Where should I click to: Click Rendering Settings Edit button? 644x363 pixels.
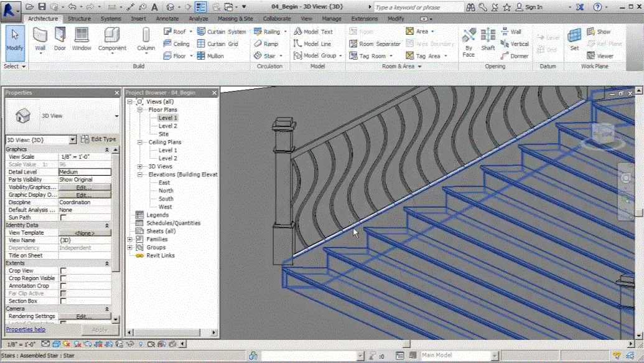click(x=84, y=316)
